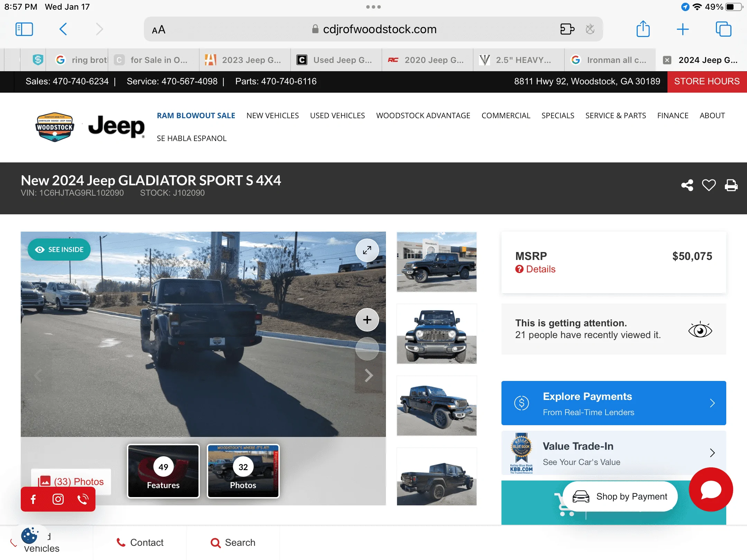Switch to the 2023 Jeep G... tab
The width and height of the screenshot is (747, 560).
tap(245, 60)
